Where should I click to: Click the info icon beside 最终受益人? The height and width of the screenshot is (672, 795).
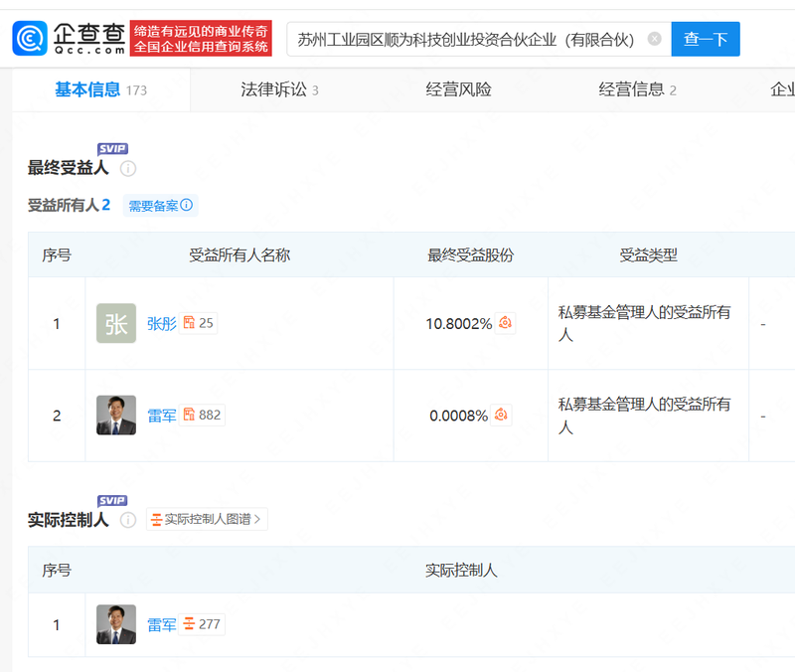point(127,169)
